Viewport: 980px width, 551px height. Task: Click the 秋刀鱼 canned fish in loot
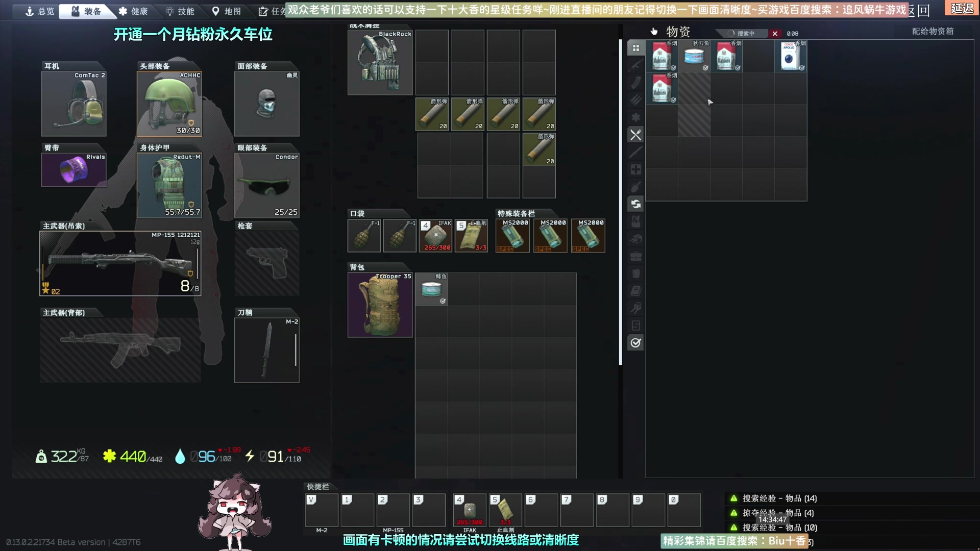coord(694,56)
